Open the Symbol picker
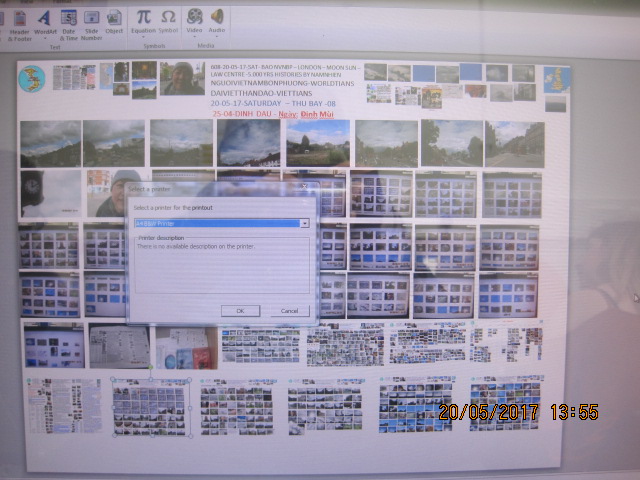Image resolution: width=640 pixels, height=480 pixels. [x=168, y=22]
